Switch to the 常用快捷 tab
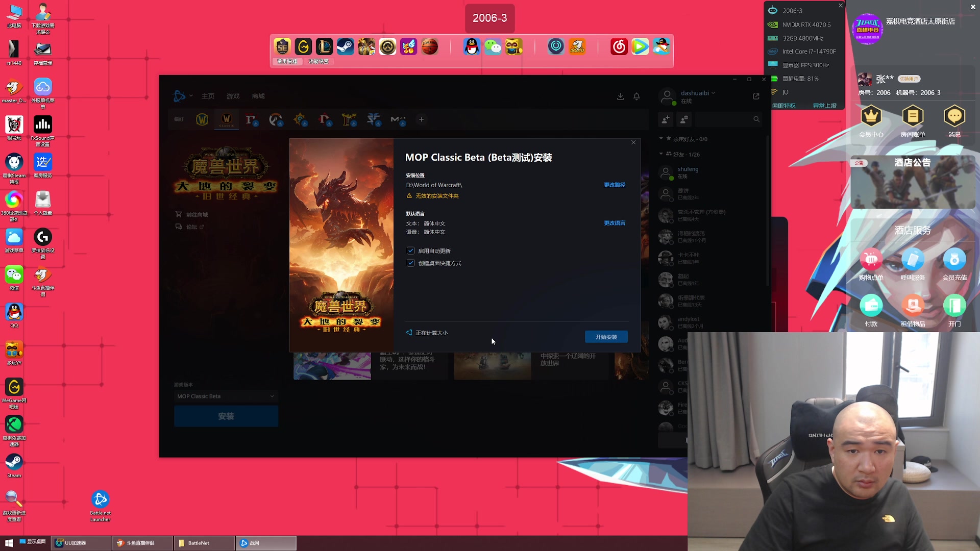 coord(287,61)
